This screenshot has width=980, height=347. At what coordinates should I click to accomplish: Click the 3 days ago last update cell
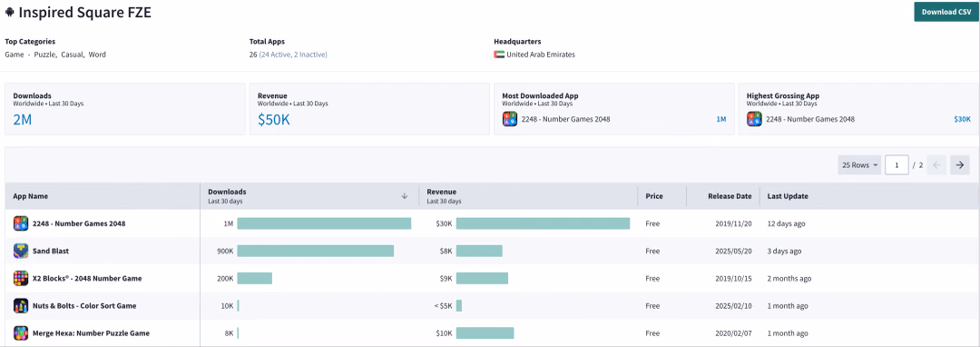[784, 251]
